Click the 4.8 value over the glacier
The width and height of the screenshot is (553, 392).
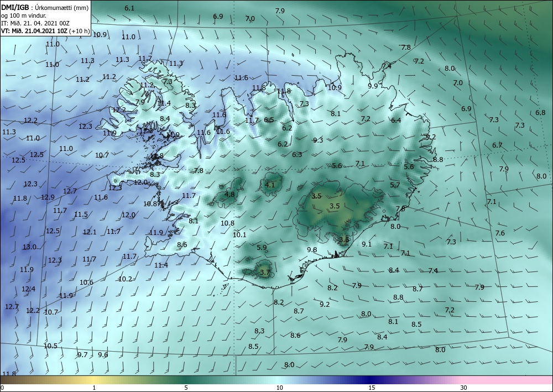click(229, 195)
